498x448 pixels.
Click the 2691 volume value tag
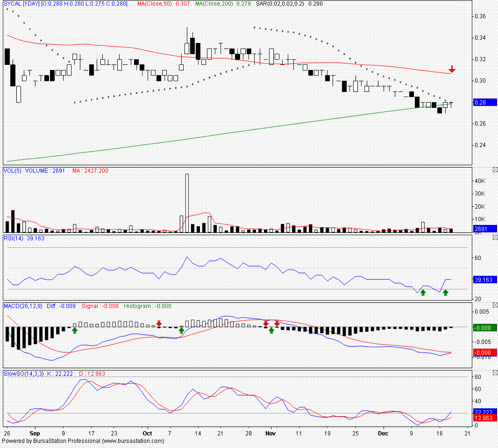pyautogui.click(x=484, y=229)
